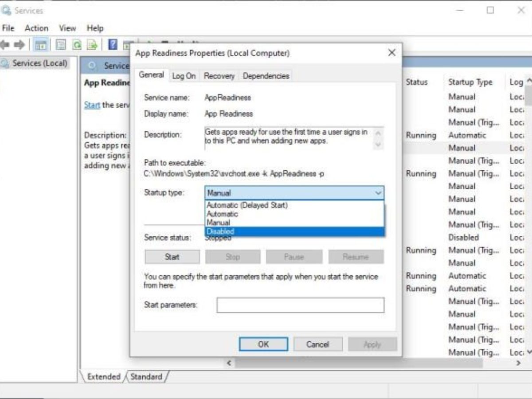Click the Start link in the Extended pane
The height and width of the screenshot is (399, 532).
(92, 105)
